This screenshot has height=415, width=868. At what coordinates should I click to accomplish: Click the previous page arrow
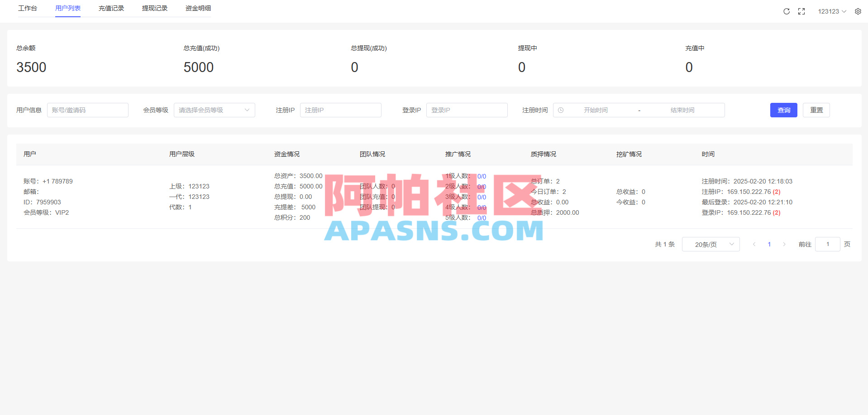pyautogui.click(x=754, y=244)
